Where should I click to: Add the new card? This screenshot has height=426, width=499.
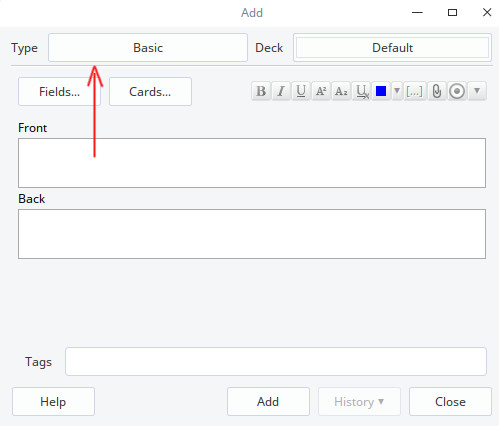click(x=268, y=402)
